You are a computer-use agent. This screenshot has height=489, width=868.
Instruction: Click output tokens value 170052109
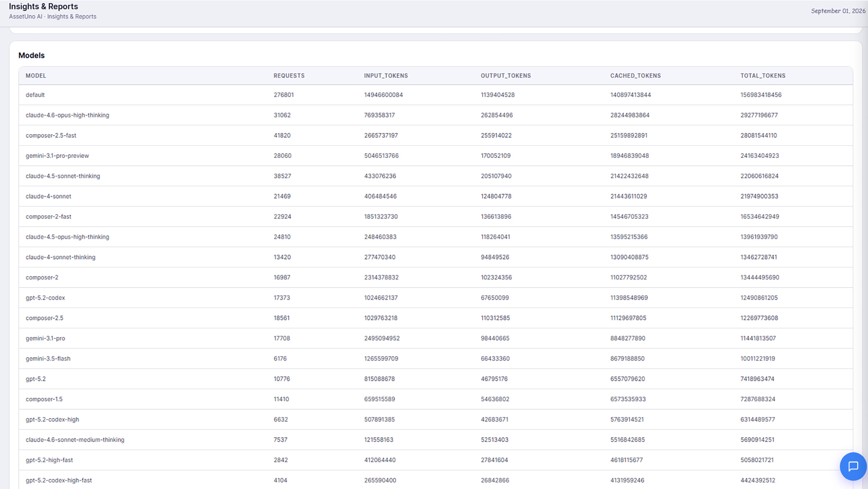pos(495,156)
